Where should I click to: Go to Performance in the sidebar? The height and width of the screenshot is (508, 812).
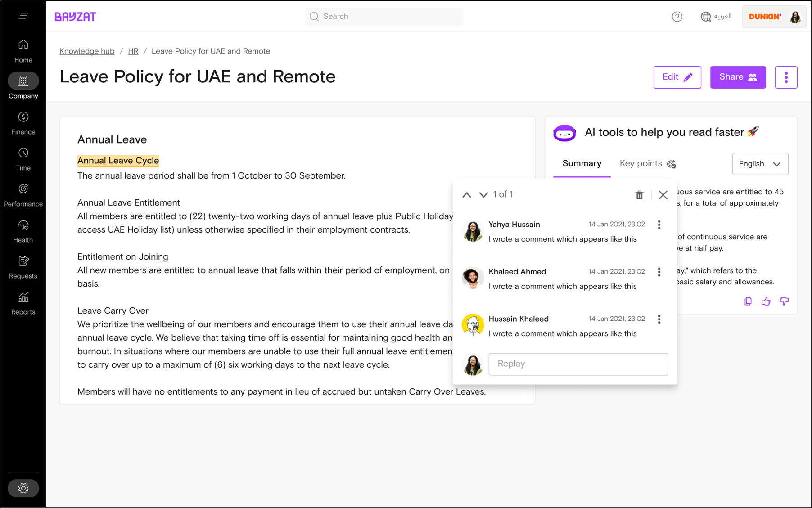(23, 195)
